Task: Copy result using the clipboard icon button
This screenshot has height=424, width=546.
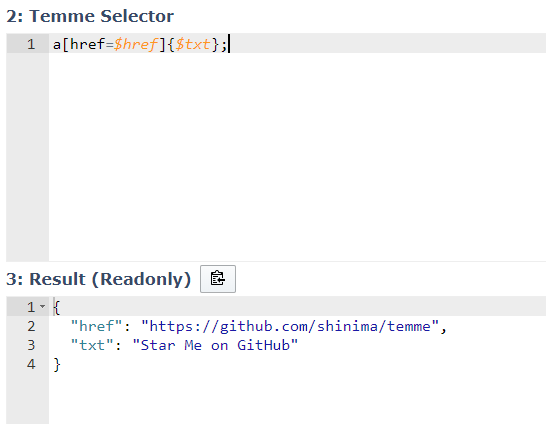Action: (x=218, y=278)
